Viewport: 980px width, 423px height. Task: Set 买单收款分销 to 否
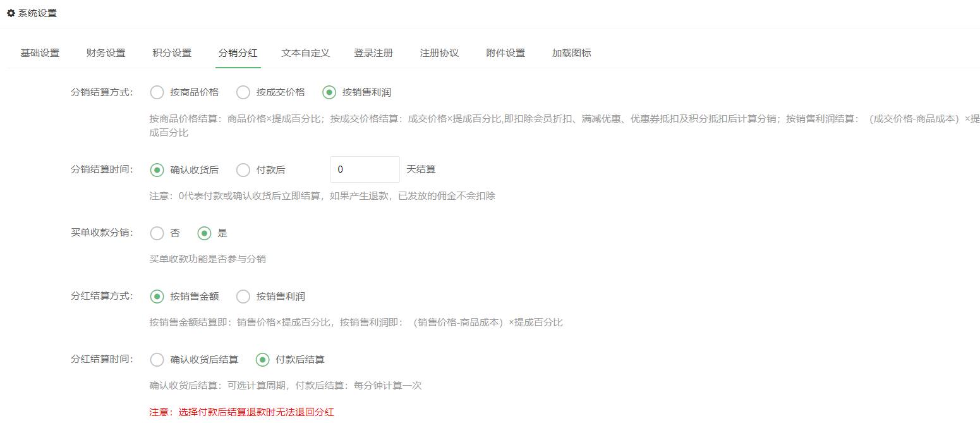pyautogui.click(x=157, y=233)
